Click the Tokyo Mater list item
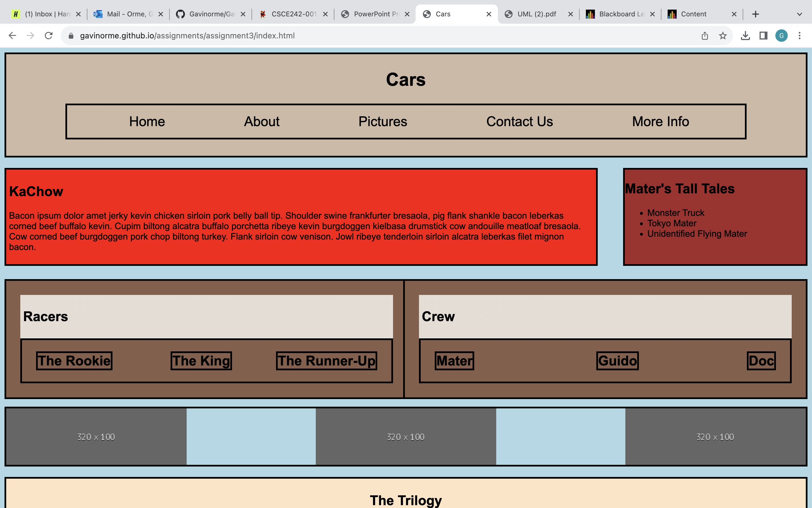This screenshot has width=812, height=508. (x=672, y=224)
